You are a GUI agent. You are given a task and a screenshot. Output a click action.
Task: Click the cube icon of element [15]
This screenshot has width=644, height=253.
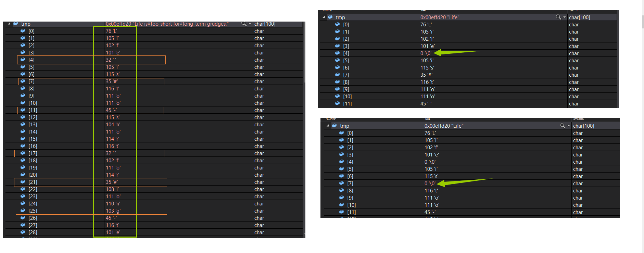pos(23,139)
